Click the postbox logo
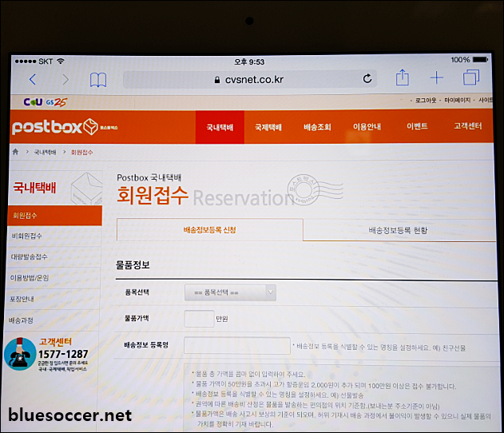 pos(65,127)
